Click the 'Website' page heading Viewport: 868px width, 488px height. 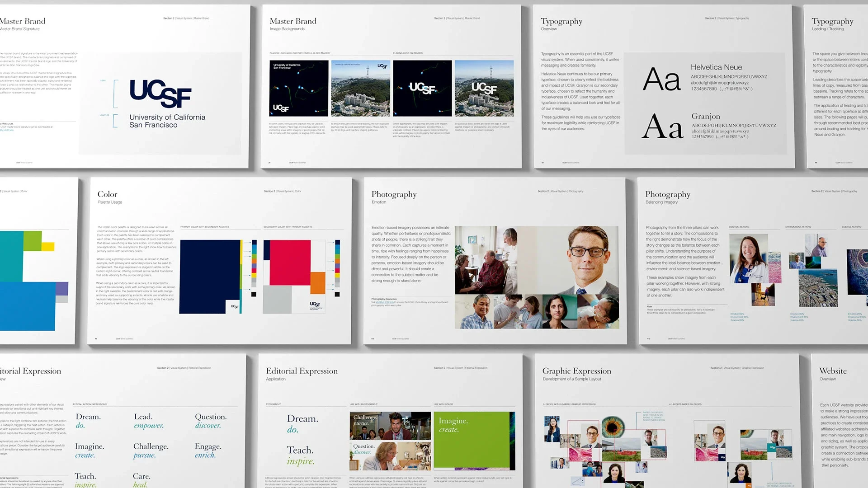(x=833, y=371)
